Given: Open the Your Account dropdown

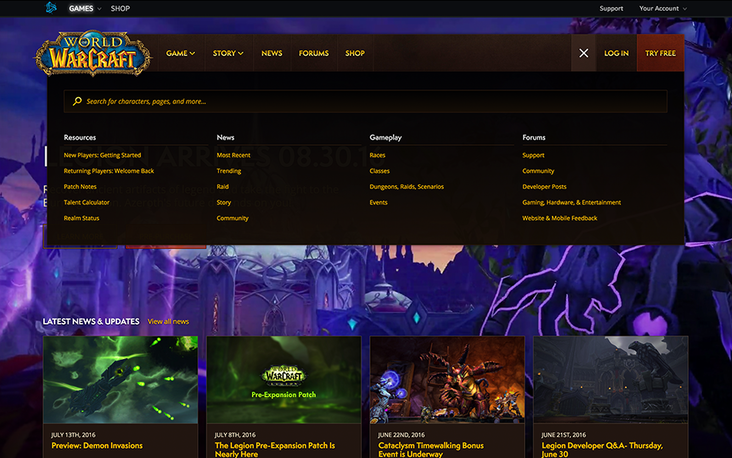Looking at the screenshot, I should click(x=662, y=8).
